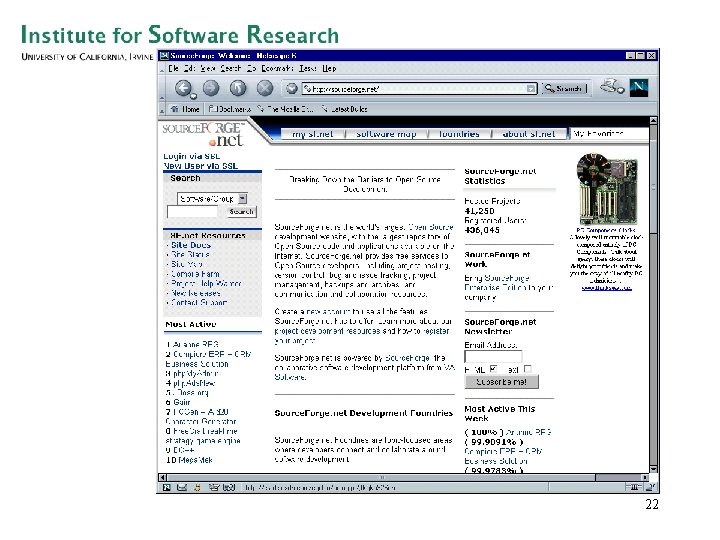Open the Help menu

pos(329,68)
